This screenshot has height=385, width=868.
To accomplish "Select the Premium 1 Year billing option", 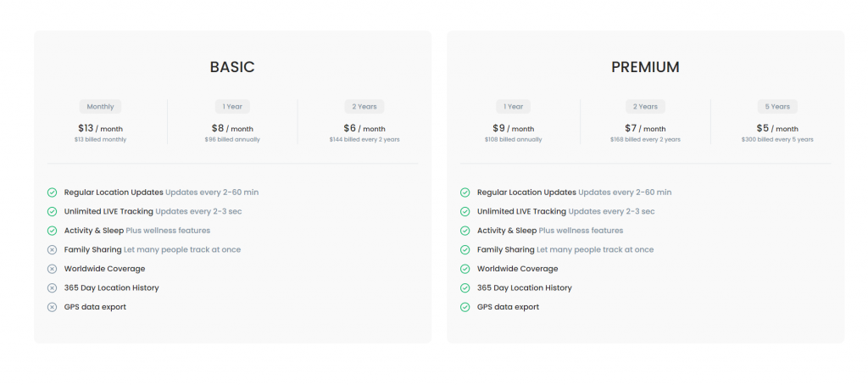I will (513, 107).
